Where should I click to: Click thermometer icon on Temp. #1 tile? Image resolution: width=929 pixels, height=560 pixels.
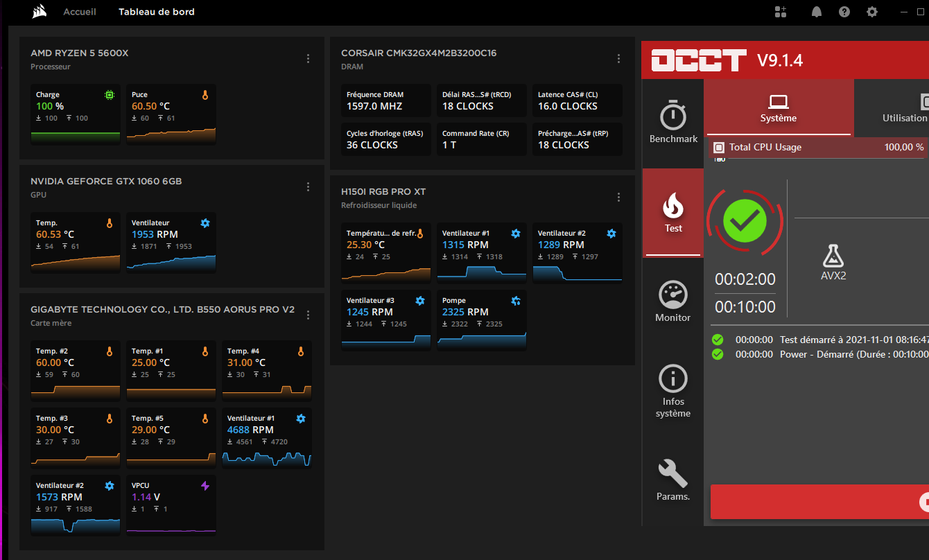pos(205,351)
